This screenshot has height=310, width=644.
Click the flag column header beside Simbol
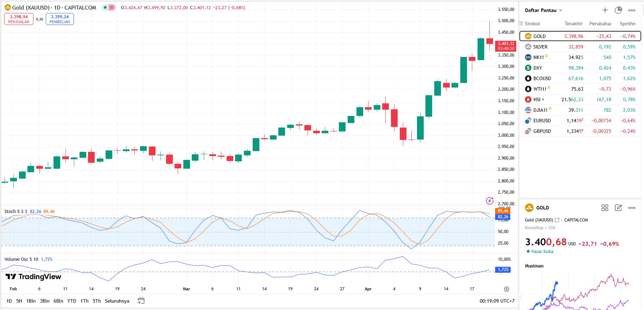[x=522, y=24]
